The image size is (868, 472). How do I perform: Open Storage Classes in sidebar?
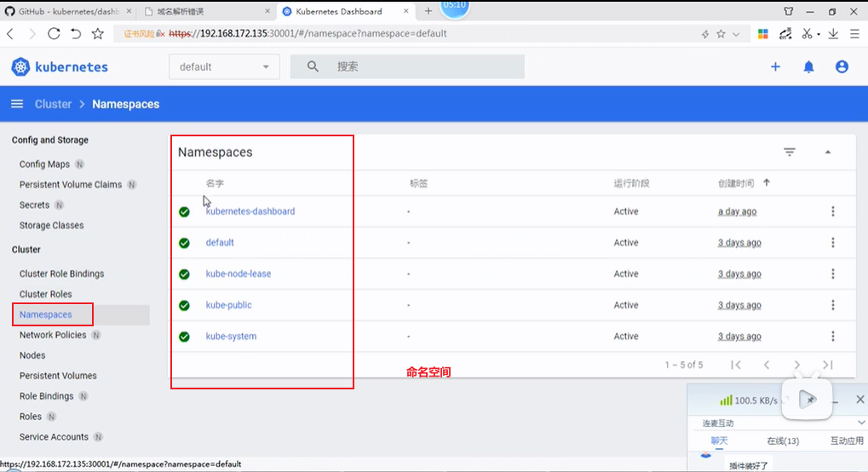(x=51, y=226)
